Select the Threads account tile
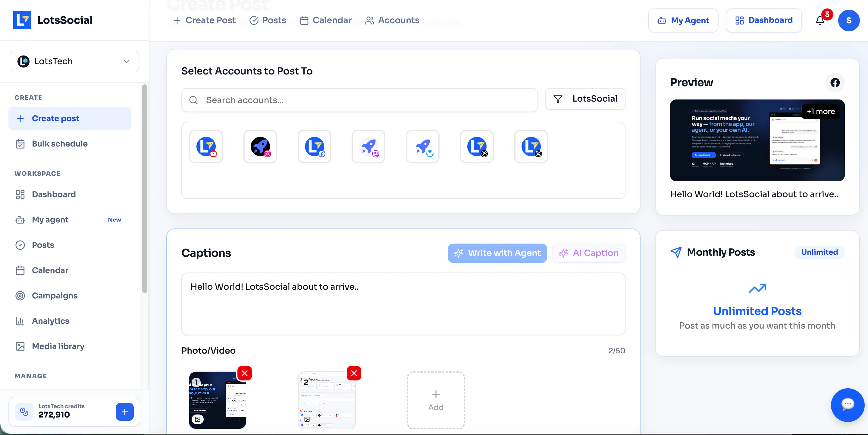This screenshot has height=435, width=868. 477,146
